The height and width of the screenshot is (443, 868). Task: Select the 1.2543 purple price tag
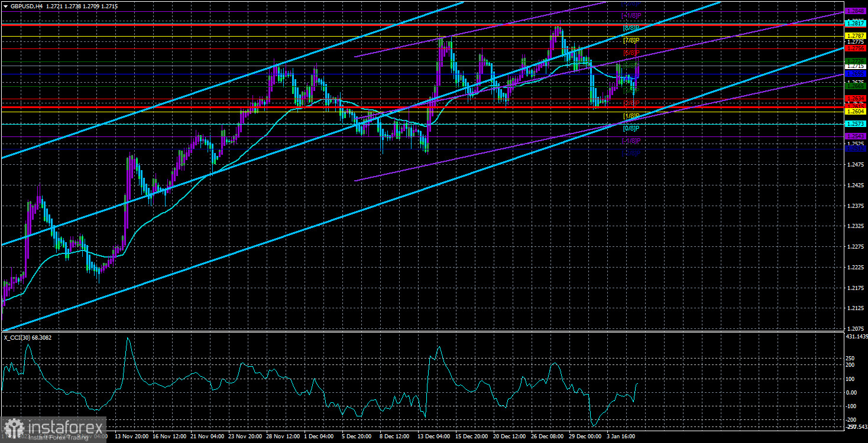coord(856,136)
